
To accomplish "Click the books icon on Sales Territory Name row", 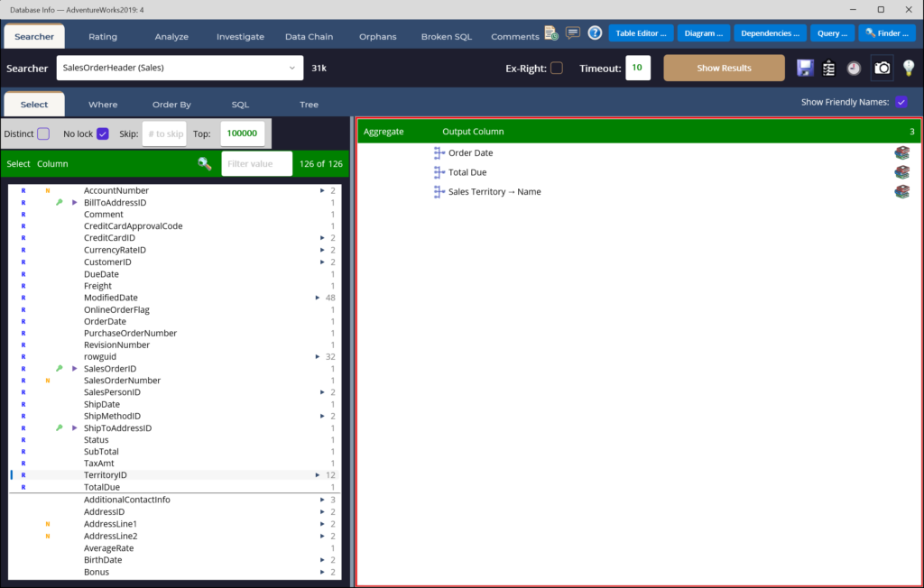I will tap(901, 191).
